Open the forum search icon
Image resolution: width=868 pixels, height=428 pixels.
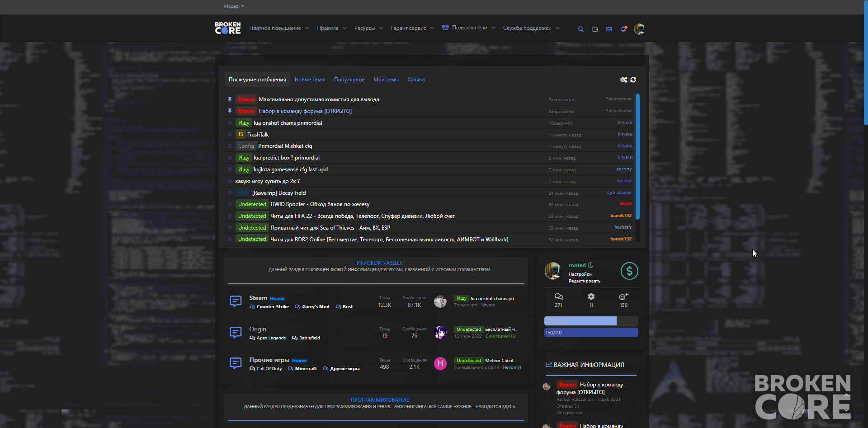point(580,29)
